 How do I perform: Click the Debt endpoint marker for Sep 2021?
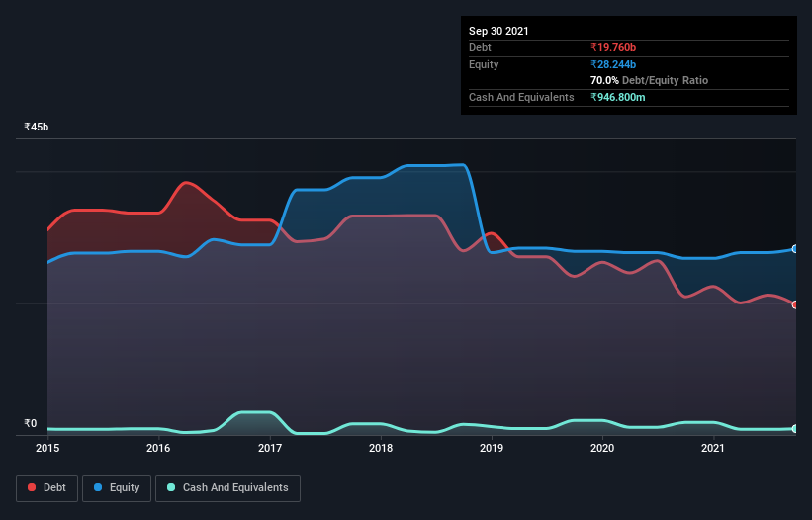pos(795,304)
